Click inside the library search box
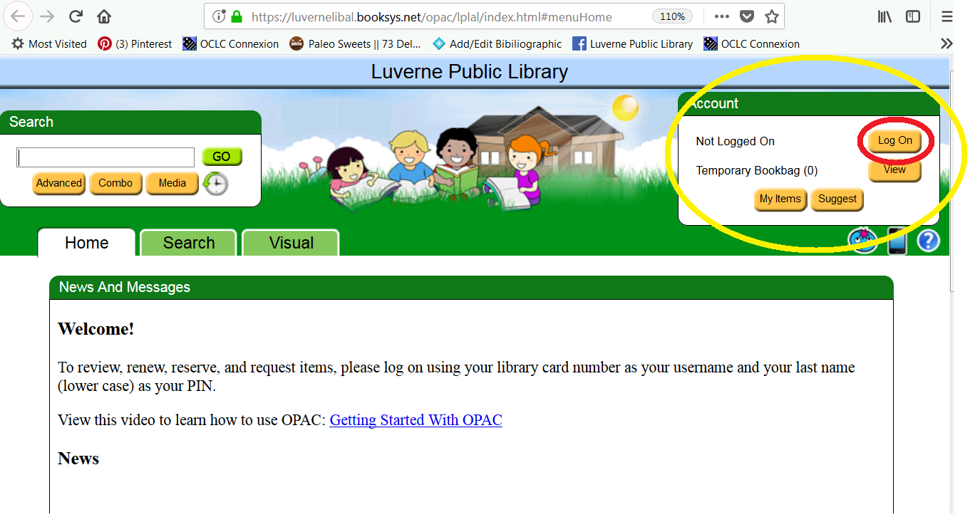980x522 pixels. pyautogui.click(x=105, y=157)
